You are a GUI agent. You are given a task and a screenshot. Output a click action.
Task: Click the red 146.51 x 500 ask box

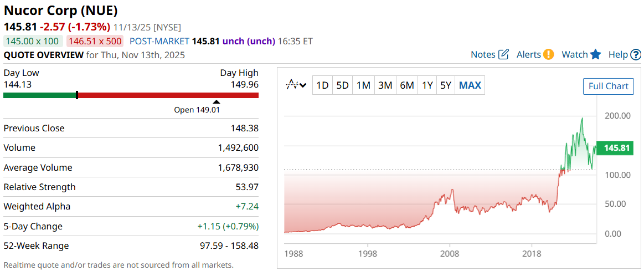[x=95, y=41]
